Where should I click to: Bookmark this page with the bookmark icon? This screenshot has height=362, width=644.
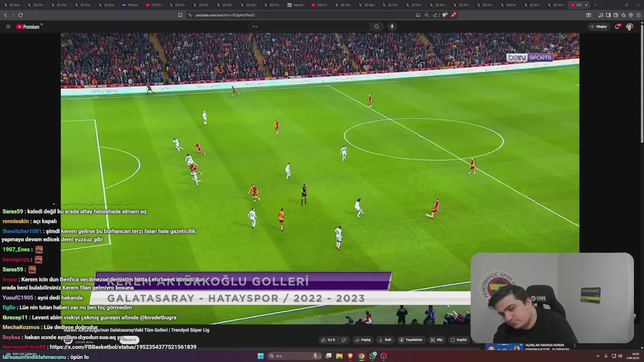(x=180, y=15)
